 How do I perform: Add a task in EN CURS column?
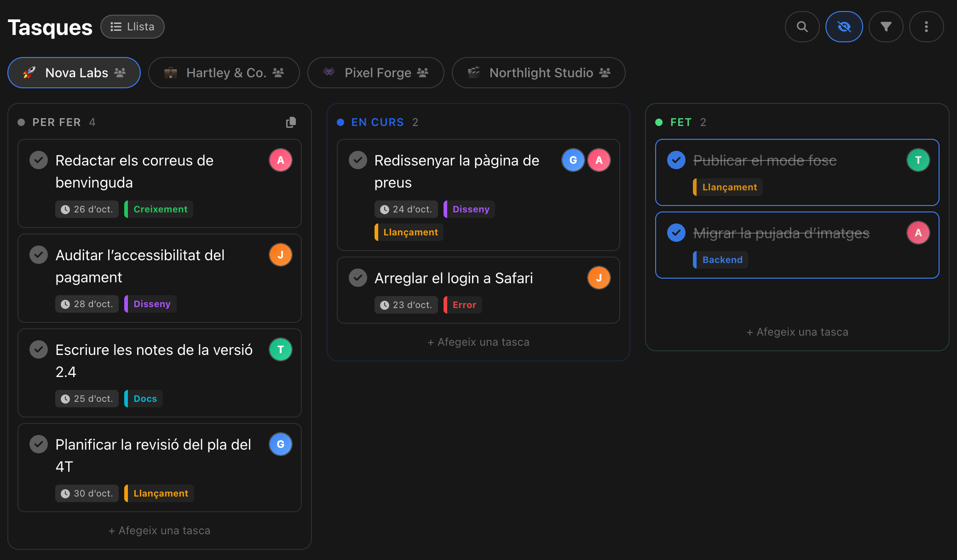click(x=478, y=342)
